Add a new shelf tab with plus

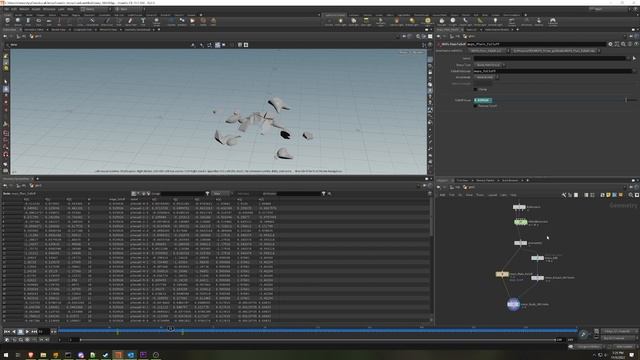[201, 15]
